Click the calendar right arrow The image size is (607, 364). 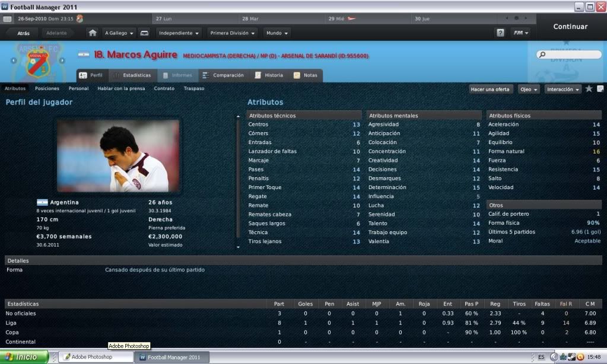[525, 18]
